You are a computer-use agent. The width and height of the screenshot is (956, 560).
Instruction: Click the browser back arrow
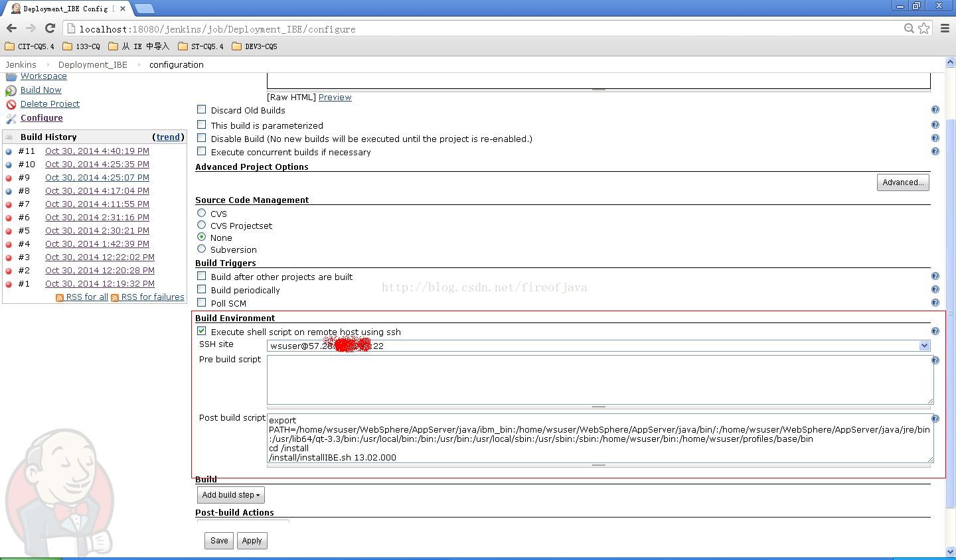11,28
